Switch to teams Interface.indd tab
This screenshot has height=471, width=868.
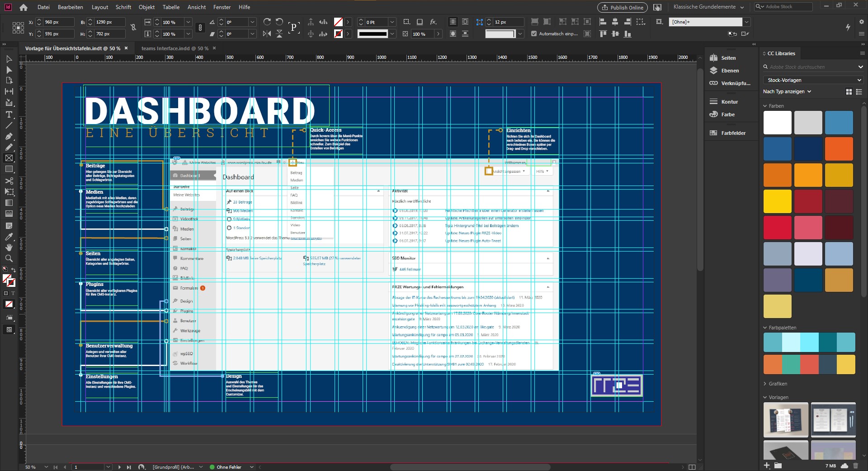[x=175, y=48]
